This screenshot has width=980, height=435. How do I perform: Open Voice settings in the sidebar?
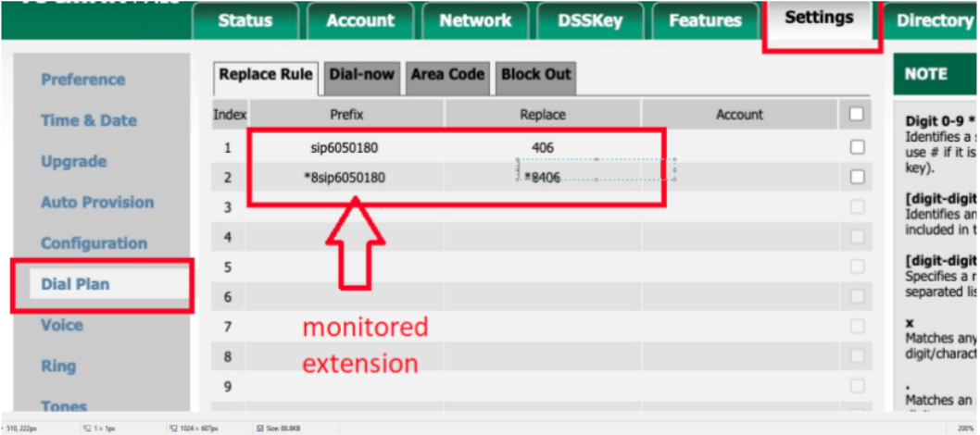61,325
